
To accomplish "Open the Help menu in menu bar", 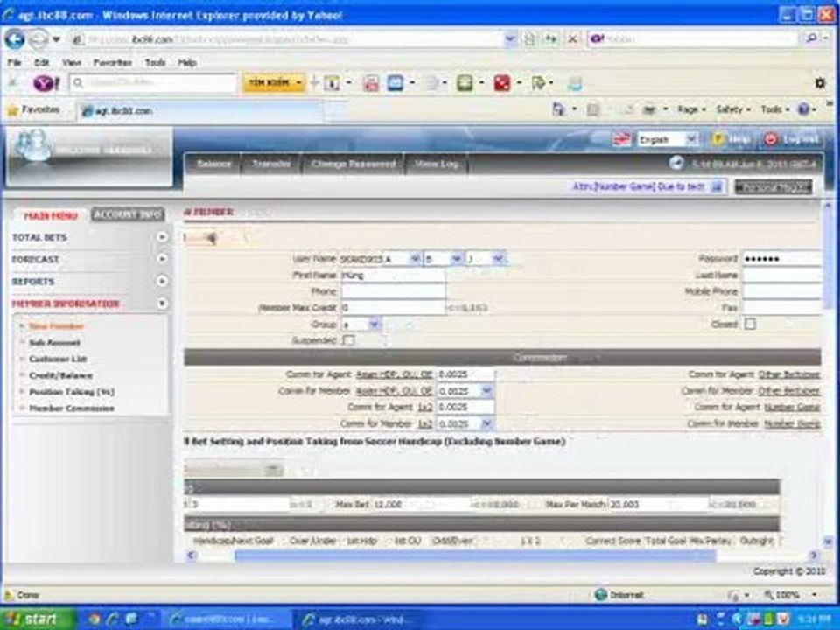I will (187, 63).
